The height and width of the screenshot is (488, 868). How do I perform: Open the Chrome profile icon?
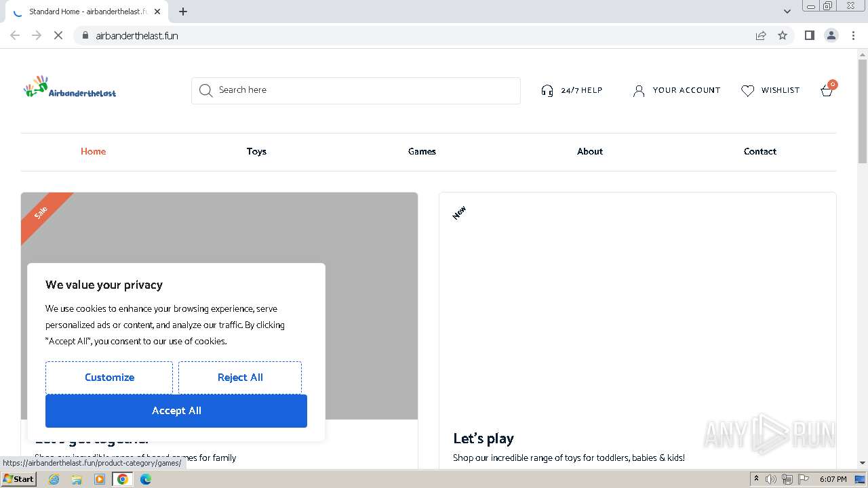click(831, 35)
